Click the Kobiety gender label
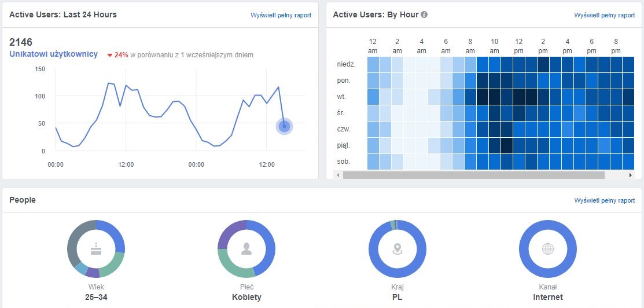 (x=246, y=297)
